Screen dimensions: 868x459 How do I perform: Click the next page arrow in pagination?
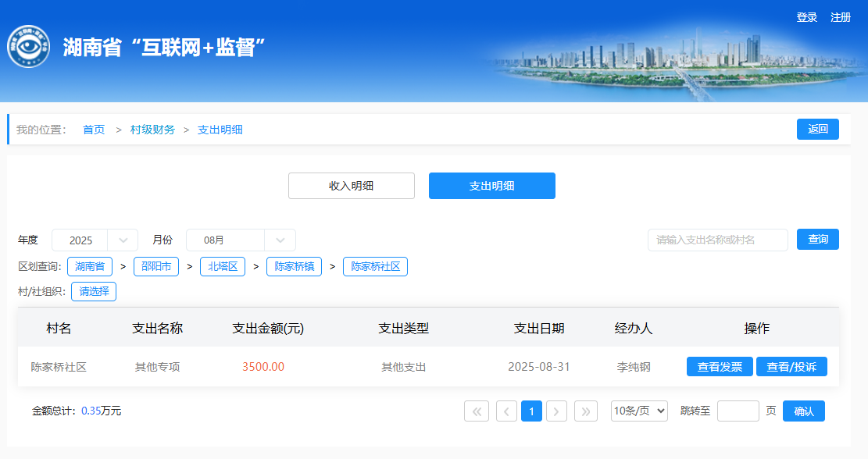click(x=556, y=411)
